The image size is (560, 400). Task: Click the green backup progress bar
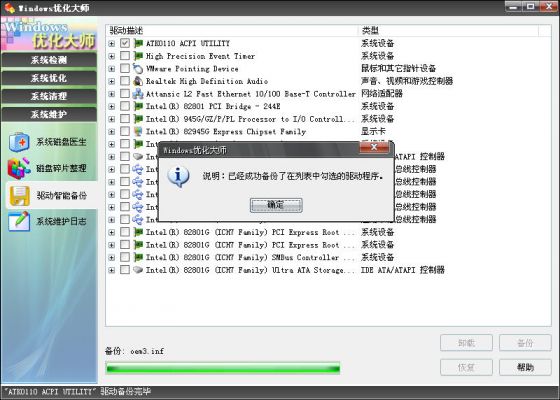pyautogui.click(x=223, y=368)
